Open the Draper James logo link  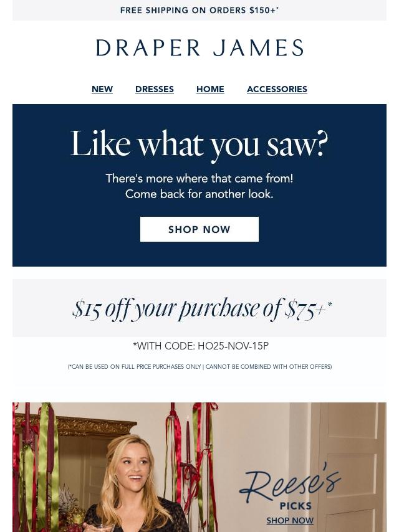click(x=199, y=48)
